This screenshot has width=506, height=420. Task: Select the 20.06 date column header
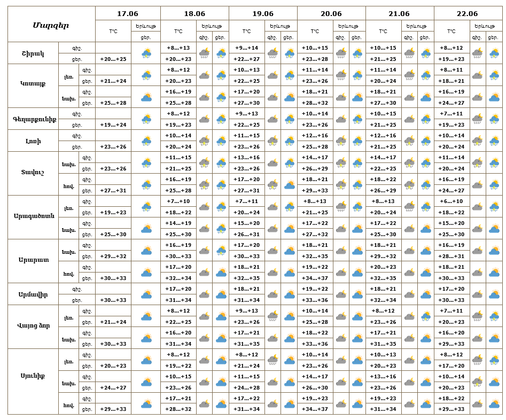tap(331, 13)
